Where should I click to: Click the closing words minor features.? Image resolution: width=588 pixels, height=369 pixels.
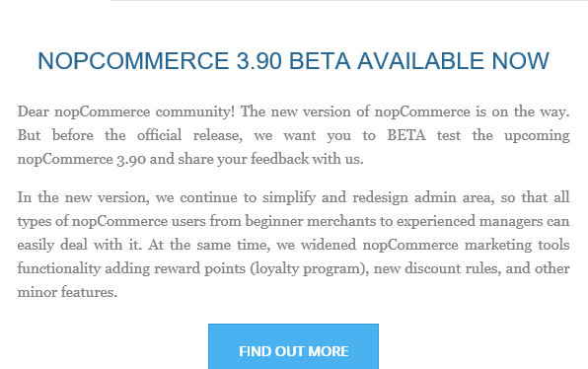tap(67, 292)
